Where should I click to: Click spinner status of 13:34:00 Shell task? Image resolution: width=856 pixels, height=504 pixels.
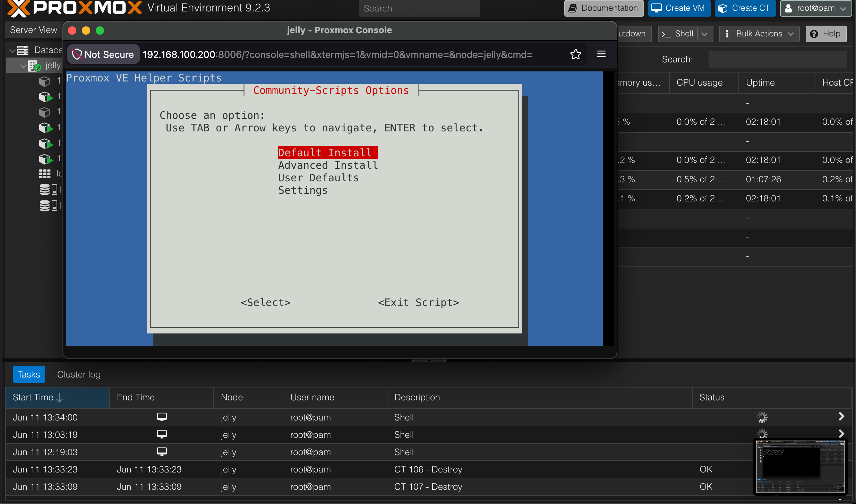(x=762, y=417)
